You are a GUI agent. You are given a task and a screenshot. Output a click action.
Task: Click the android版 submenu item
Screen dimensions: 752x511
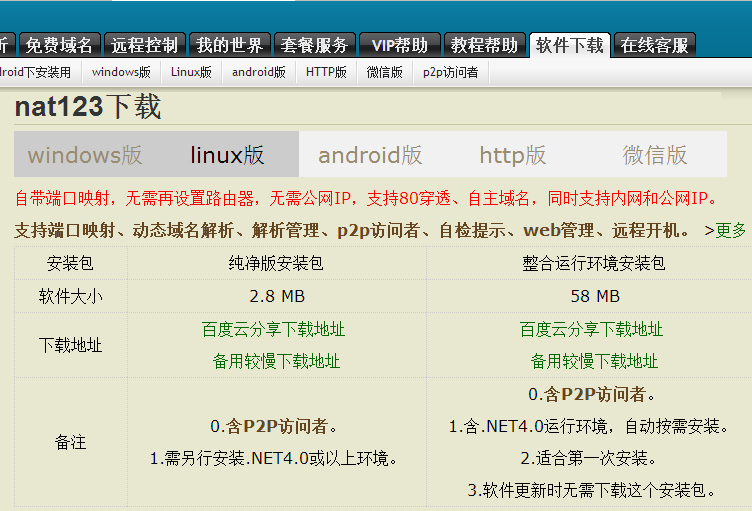259,72
